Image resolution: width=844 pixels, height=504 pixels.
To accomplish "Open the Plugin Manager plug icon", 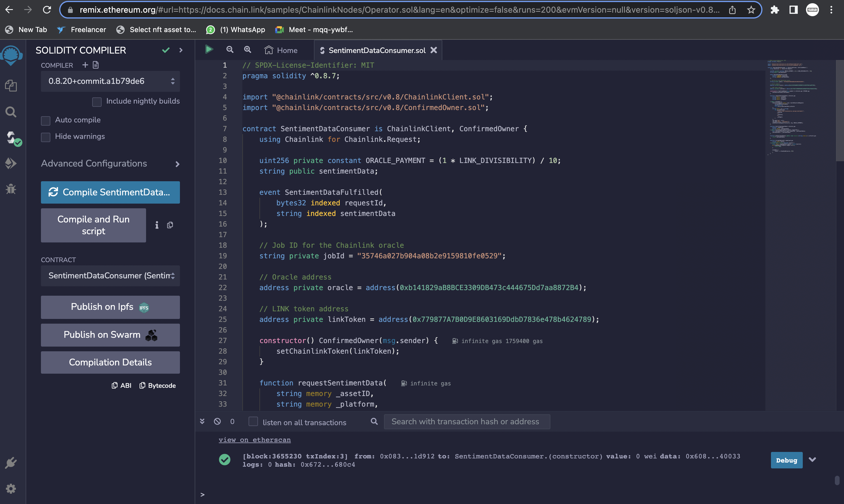I will pos(11,463).
